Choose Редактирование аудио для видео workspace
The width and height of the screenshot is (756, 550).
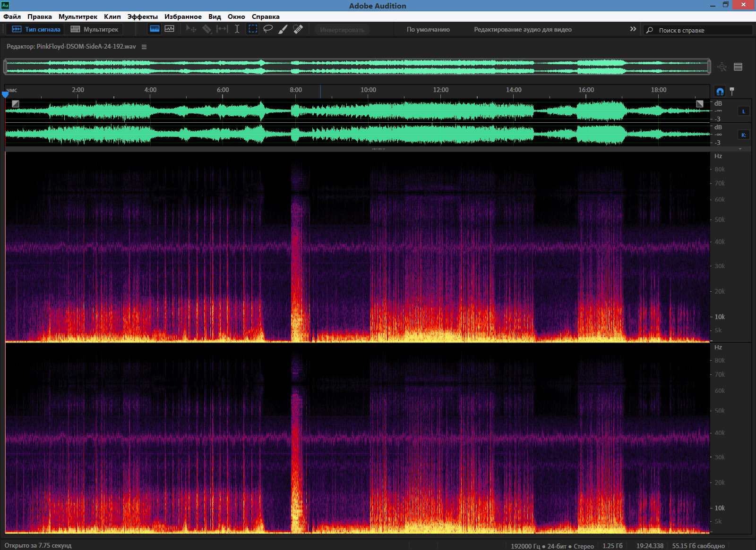click(x=523, y=29)
